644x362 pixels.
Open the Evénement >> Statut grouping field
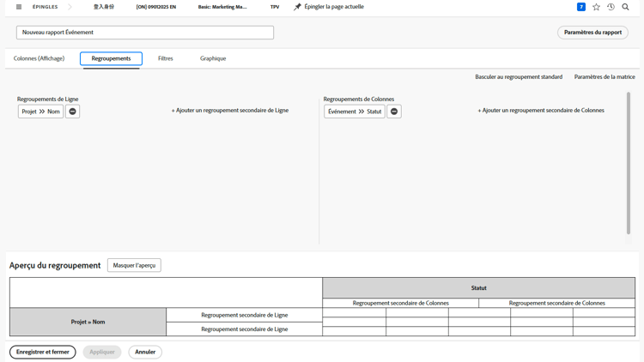[x=355, y=112]
